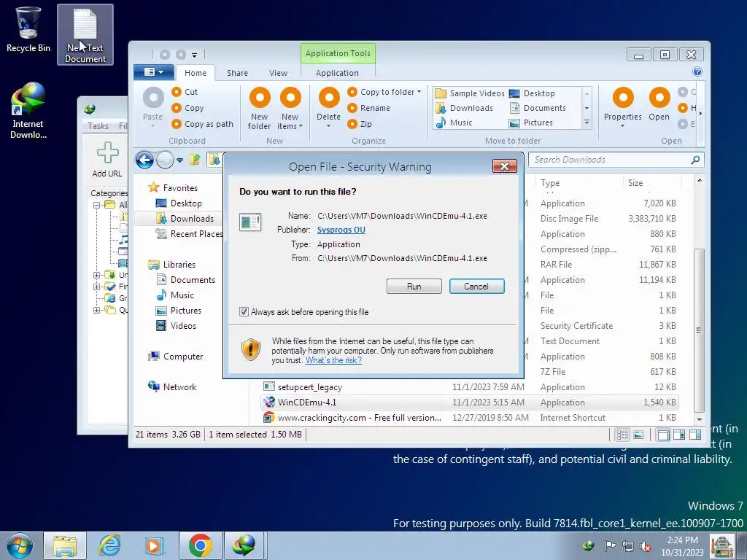This screenshot has width=747, height=560.
Task: Switch to the View ribbon tab
Action: [x=278, y=73]
